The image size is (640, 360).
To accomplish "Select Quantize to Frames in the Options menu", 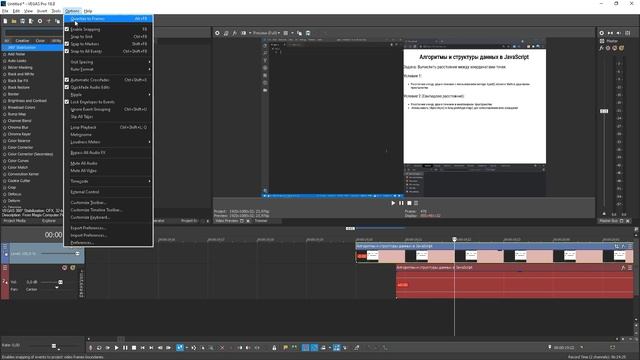I will coord(108,19).
